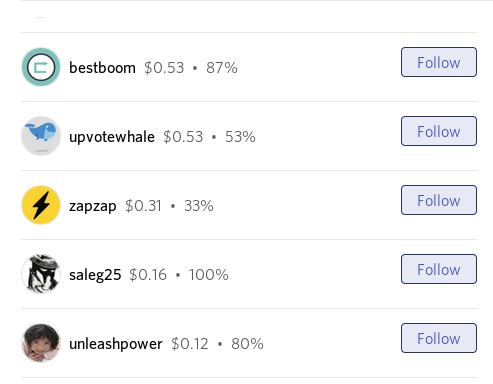The height and width of the screenshot is (384, 493).
Task: Click bestboom's $0.53 vote value
Action: point(164,68)
